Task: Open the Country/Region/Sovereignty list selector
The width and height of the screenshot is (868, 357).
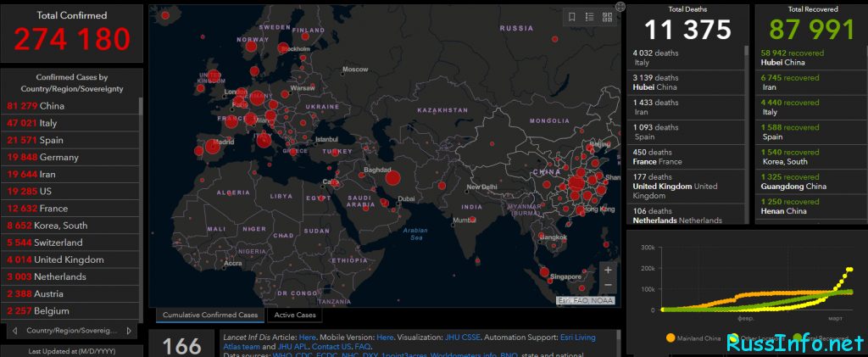Action: 72,331
